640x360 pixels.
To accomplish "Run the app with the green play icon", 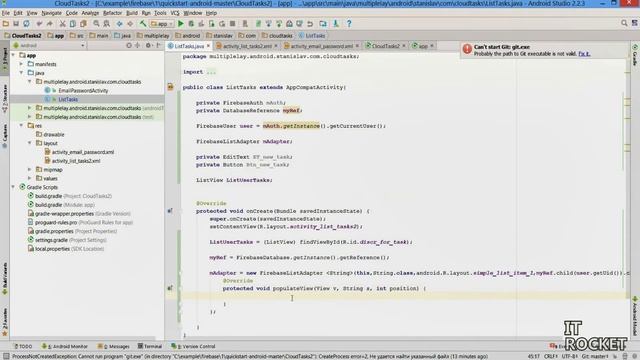I will (x=180, y=24).
